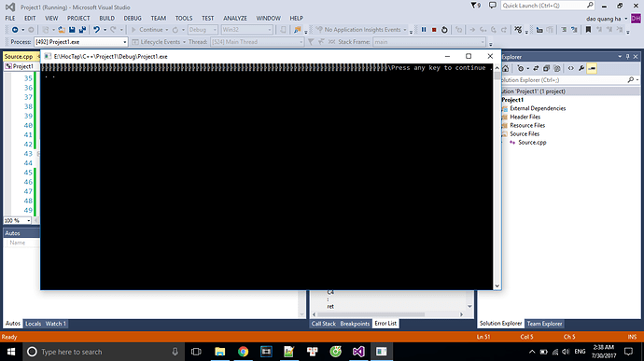Switch to the Locals tab
Image resolution: width=644 pixels, height=361 pixels.
tap(33, 324)
